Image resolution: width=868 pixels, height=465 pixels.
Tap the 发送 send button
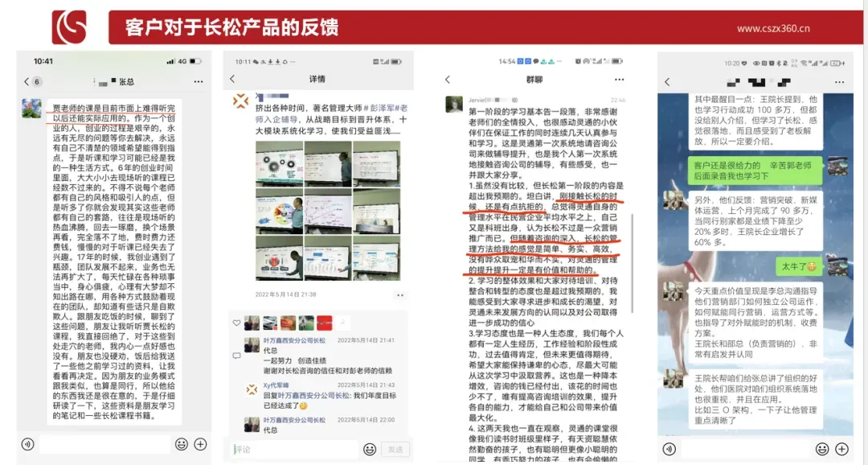395,450
